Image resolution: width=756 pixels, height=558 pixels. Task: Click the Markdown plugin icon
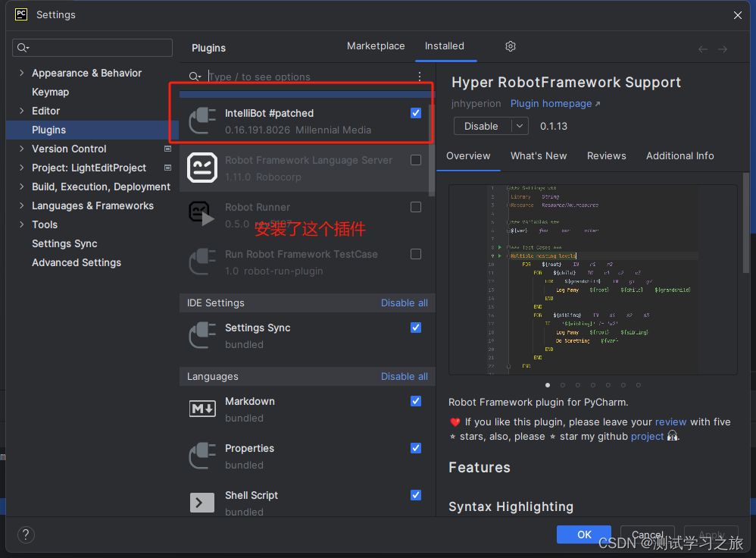tap(201, 409)
